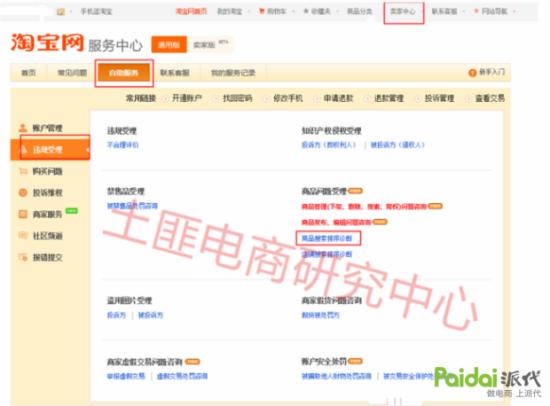The height and width of the screenshot is (406, 550).
Task: Click 开通账户 quick link
Action: 187,98
